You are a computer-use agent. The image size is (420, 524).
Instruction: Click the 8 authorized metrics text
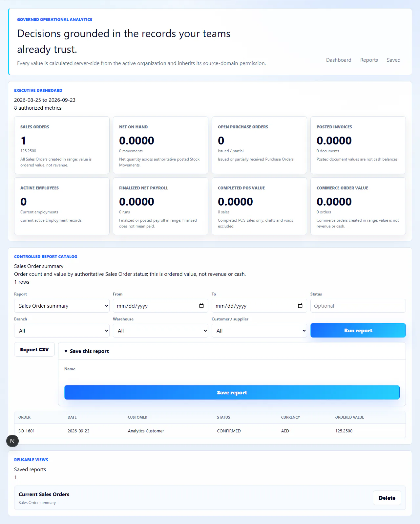[x=38, y=108]
